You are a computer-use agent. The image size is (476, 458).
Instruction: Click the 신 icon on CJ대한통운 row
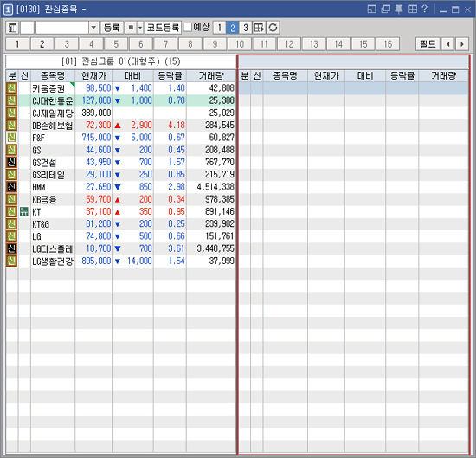[11, 100]
